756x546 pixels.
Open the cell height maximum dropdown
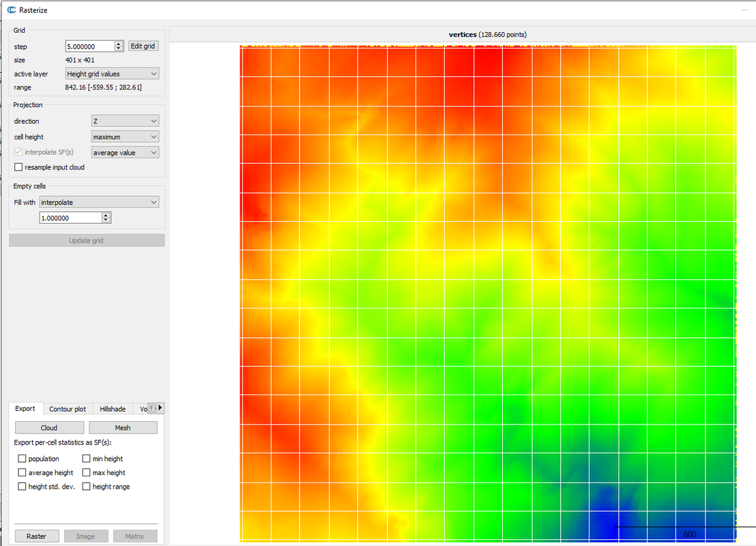pos(125,137)
